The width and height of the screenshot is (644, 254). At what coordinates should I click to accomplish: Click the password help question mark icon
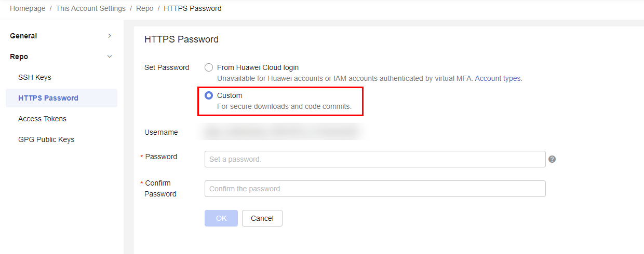click(x=552, y=159)
